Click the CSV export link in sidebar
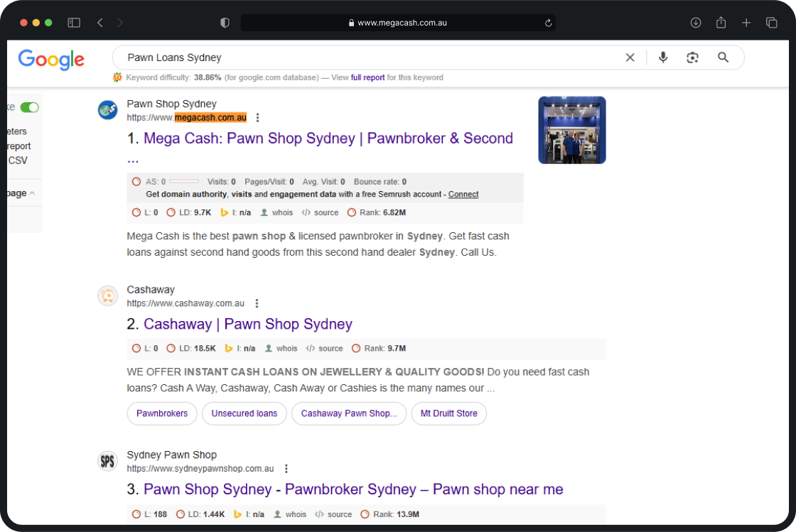 pyautogui.click(x=18, y=161)
